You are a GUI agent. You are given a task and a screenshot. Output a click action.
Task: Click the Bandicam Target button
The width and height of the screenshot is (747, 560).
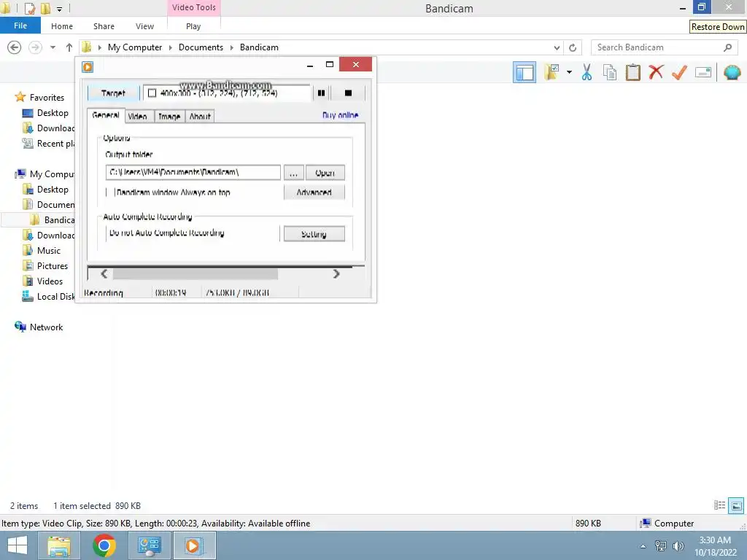coord(113,93)
